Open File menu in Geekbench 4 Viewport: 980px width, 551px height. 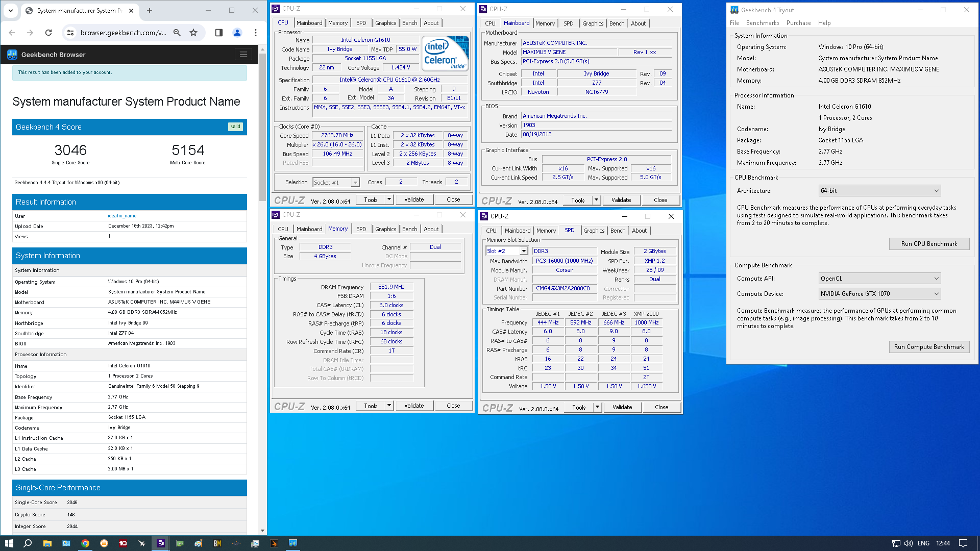pos(734,23)
